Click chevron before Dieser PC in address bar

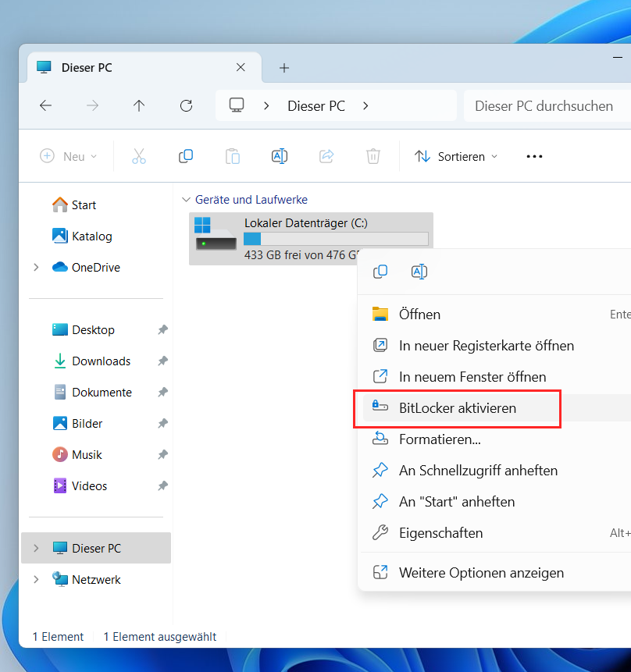point(266,105)
